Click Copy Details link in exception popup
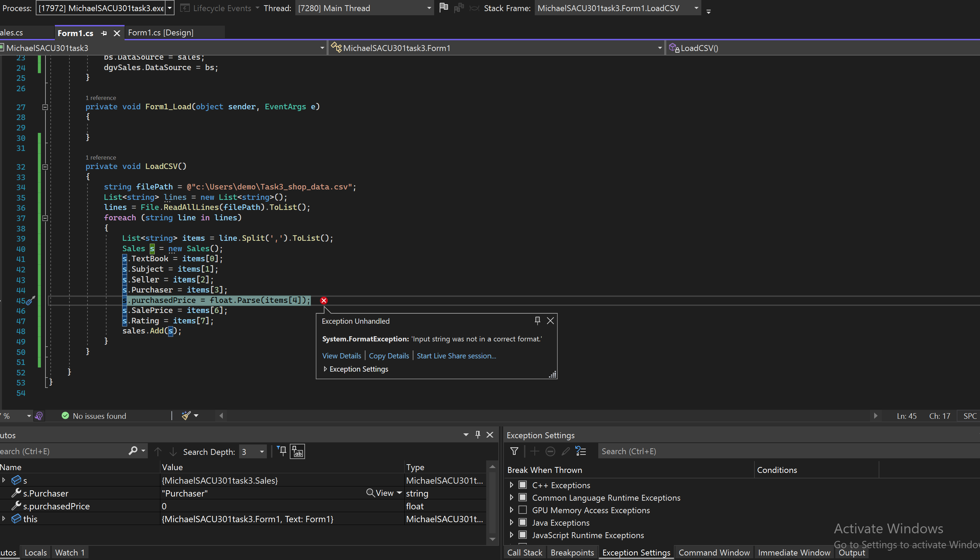Image resolution: width=980 pixels, height=560 pixels. pos(389,355)
